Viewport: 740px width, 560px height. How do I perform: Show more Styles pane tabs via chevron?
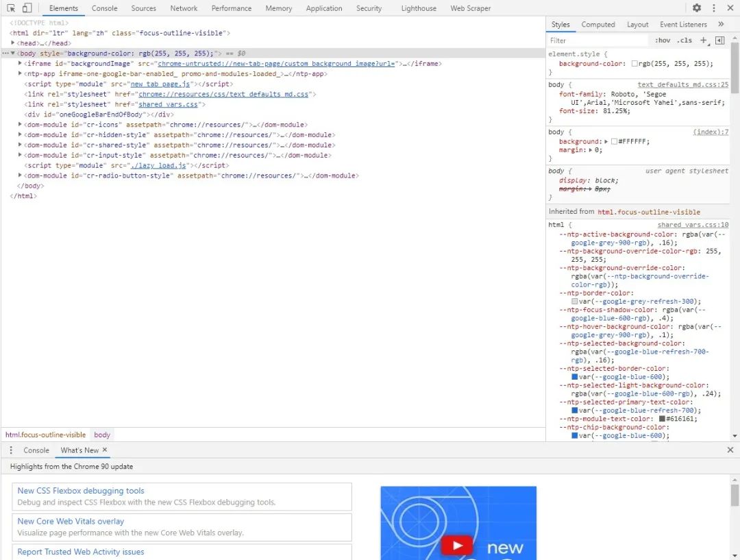(x=721, y=24)
